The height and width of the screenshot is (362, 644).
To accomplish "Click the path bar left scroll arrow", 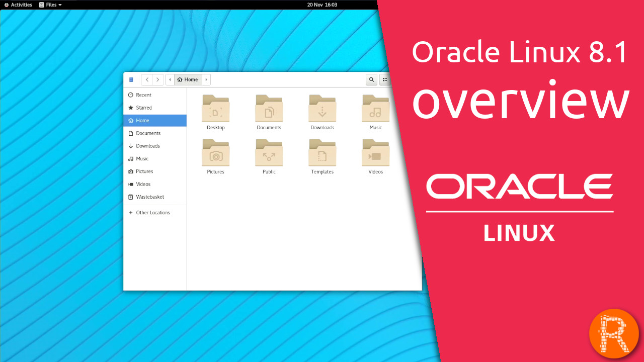I will [x=170, y=79].
